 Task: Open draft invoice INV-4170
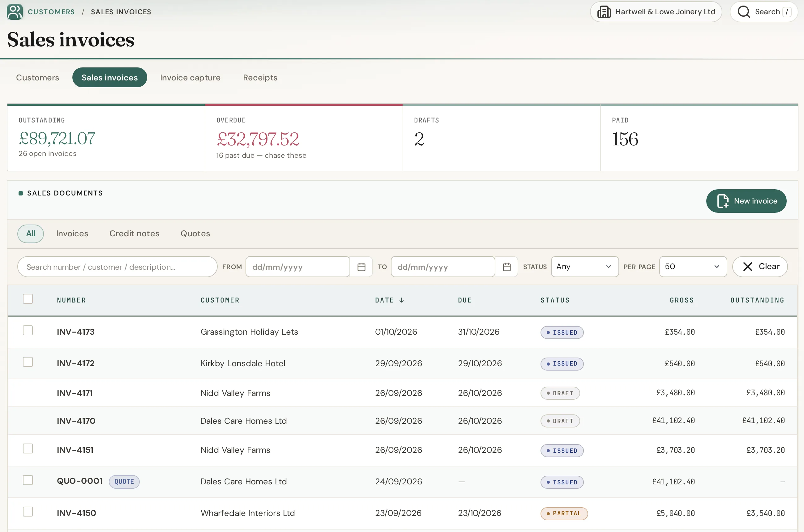tap(76, 421)
